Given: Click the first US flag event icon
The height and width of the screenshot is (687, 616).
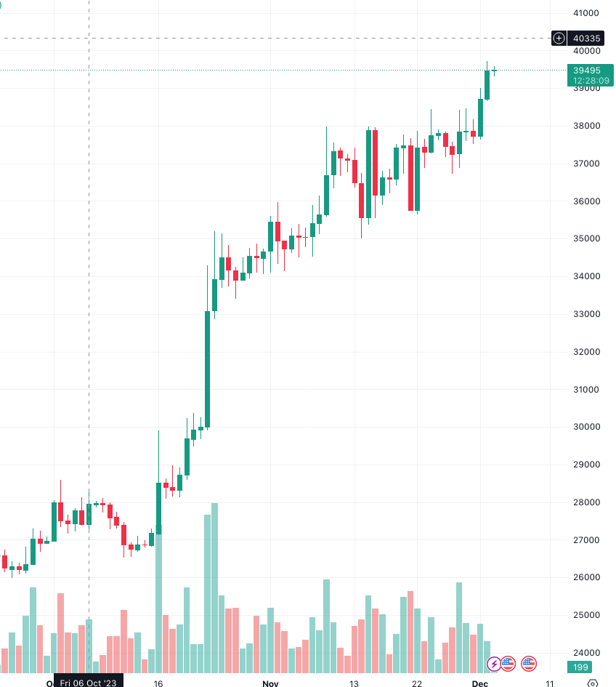Looking at the screenshot, I should pyautogui.click(x=508, y=663).
